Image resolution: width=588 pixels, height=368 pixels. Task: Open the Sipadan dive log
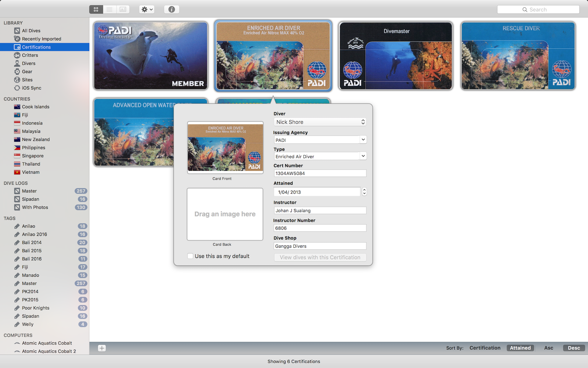pos(31,199)
